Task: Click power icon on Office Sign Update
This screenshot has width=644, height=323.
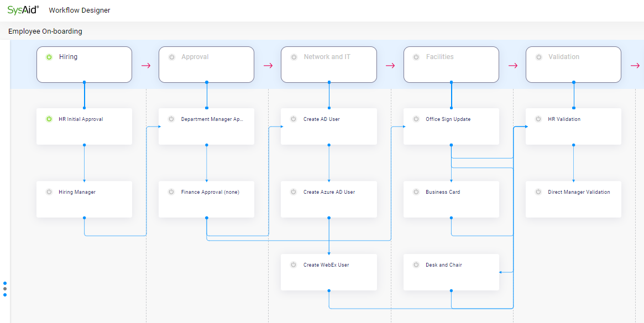Action: click(416, 119)
